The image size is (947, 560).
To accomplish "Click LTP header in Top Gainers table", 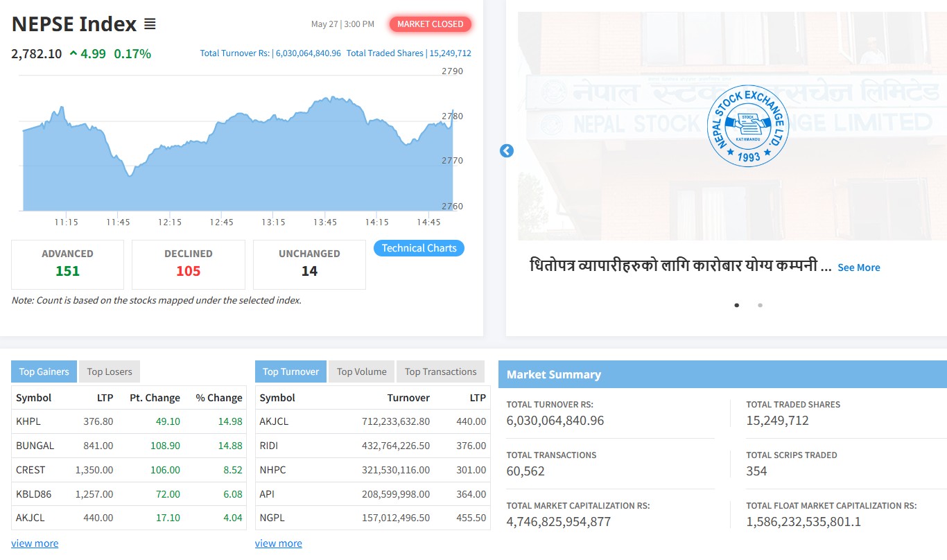I will (105, 398).
